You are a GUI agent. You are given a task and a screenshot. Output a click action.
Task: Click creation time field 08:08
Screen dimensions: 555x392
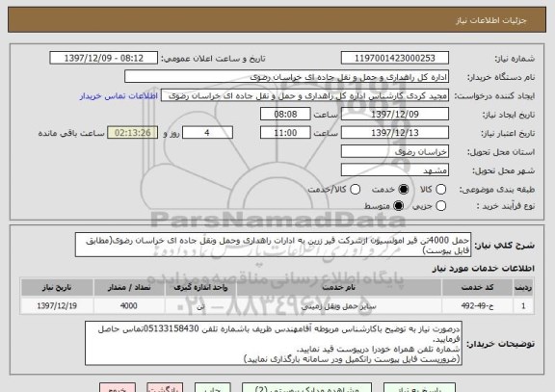(285, 115)
